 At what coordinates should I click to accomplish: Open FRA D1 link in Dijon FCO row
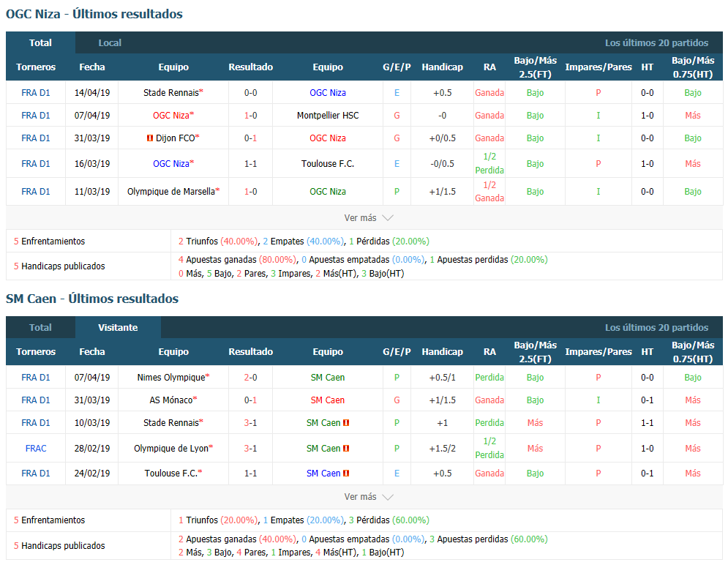pos(36,138)
